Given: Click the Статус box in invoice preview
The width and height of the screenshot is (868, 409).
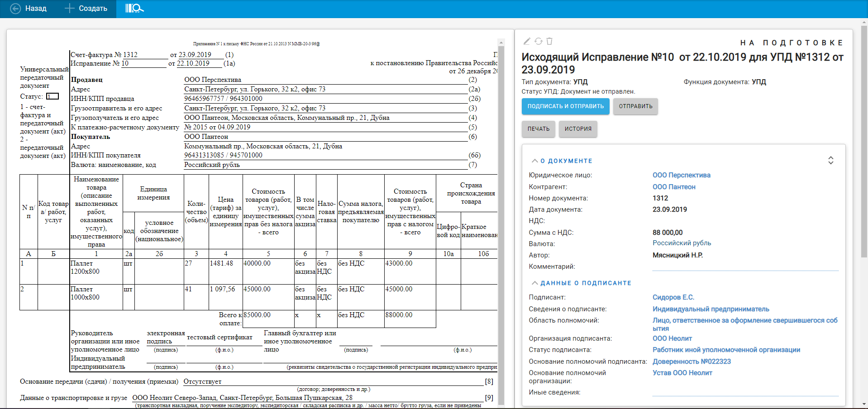Looking at the screenshot, I should [52, 96].
